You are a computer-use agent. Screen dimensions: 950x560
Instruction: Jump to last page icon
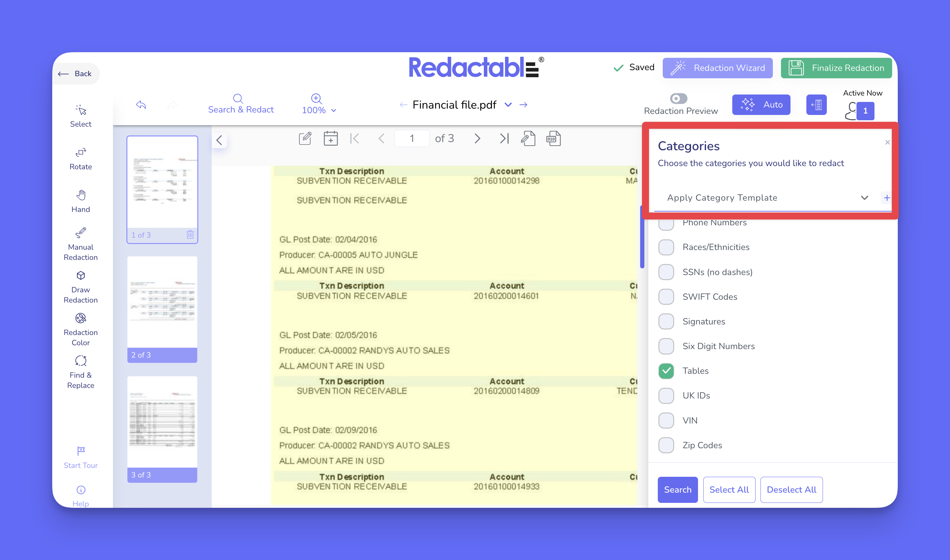click(x=504, y=139)
